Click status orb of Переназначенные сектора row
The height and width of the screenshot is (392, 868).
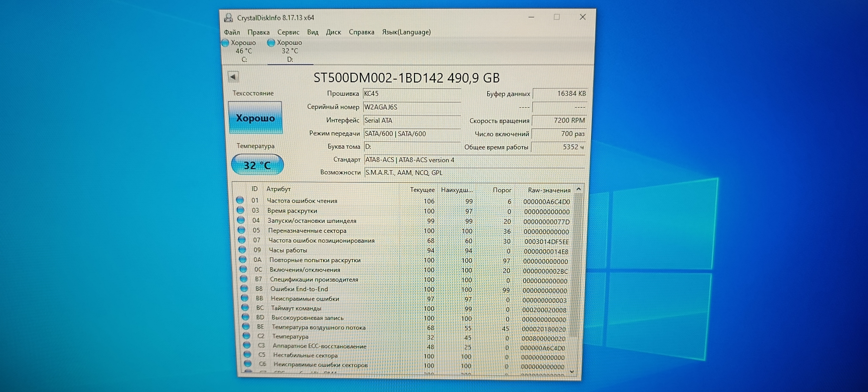point(241,230)
